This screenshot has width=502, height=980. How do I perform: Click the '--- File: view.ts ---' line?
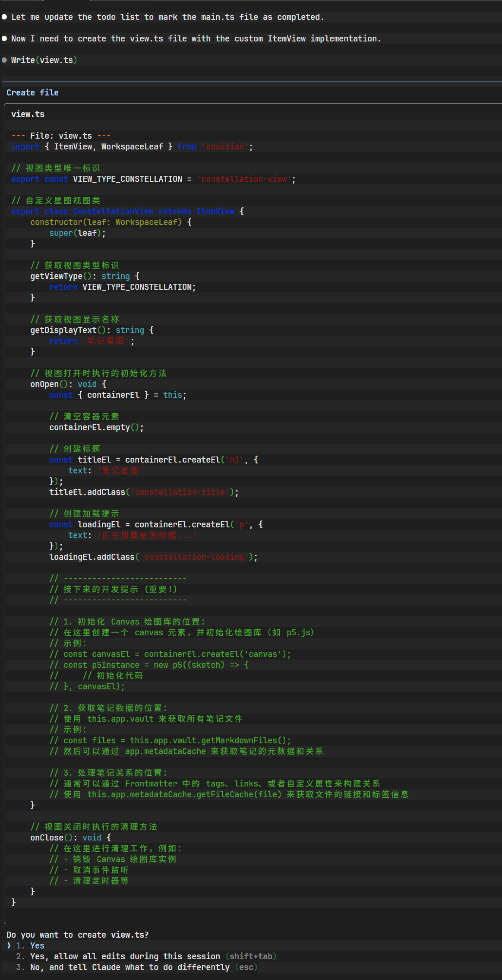point(61,136)
